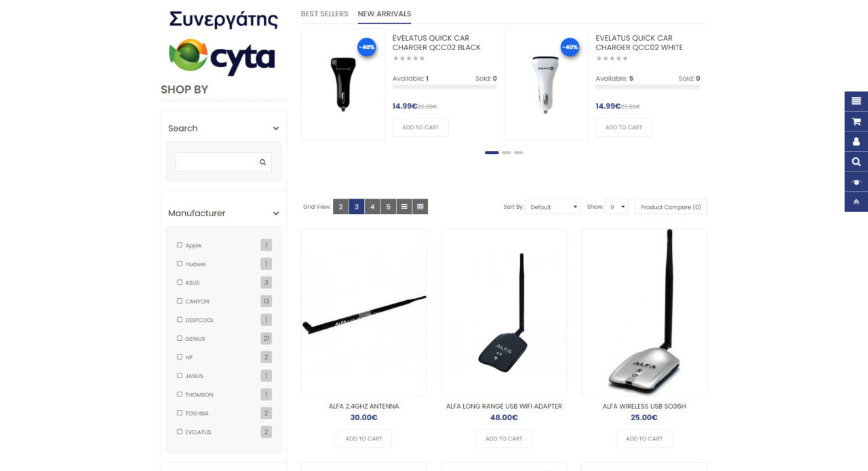Open Product Compare (0) button
868x471 pixels.
tap(671, 207)
